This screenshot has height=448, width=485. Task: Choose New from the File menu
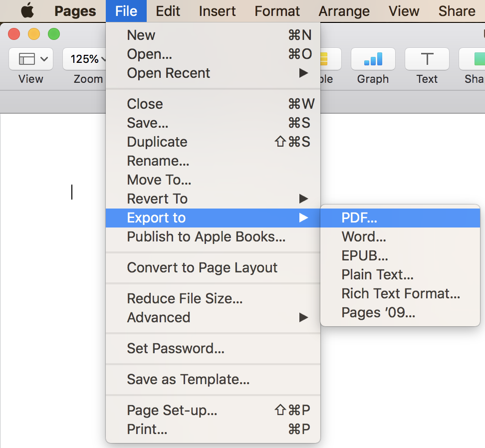[213, 35]
